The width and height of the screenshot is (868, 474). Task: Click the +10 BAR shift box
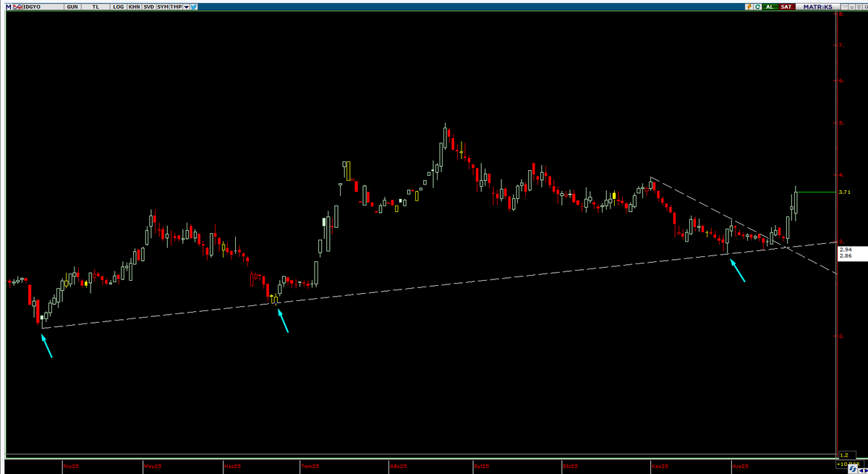pyautogui.click(x=849, y=464)
